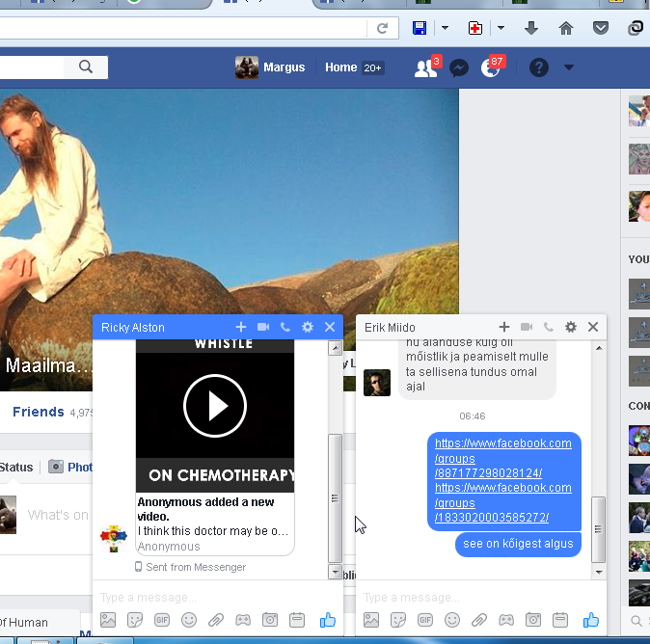Click Erik Miido chat scrollbar down arrow
This screenshot has height=644, width=650.
(599, 573)
